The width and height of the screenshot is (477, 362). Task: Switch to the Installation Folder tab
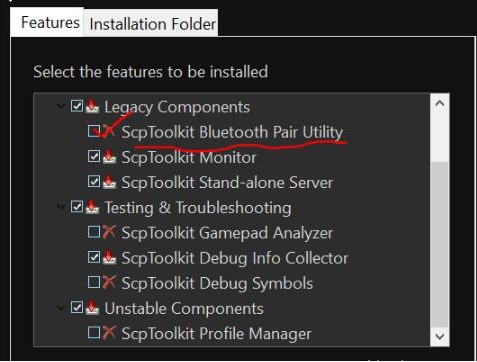click(x=152, y=23)
